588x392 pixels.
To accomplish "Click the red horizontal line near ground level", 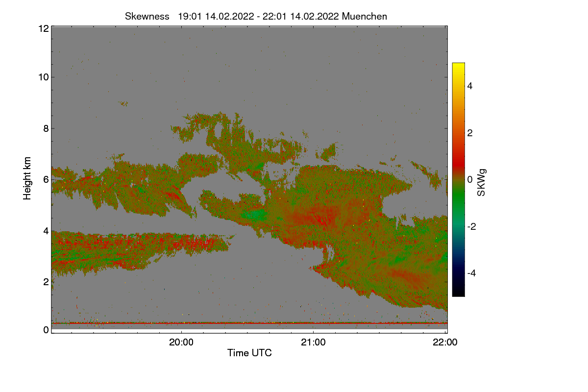I will [249, 323].
